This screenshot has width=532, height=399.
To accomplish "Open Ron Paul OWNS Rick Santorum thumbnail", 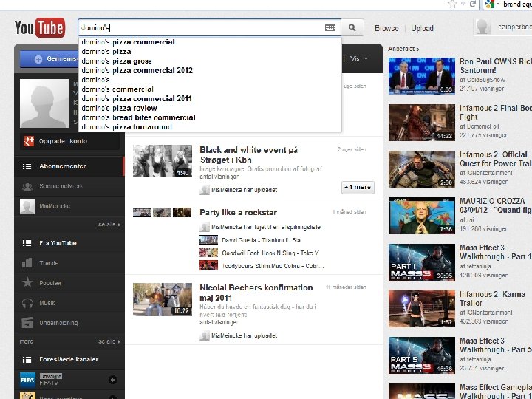I will 422,75.
